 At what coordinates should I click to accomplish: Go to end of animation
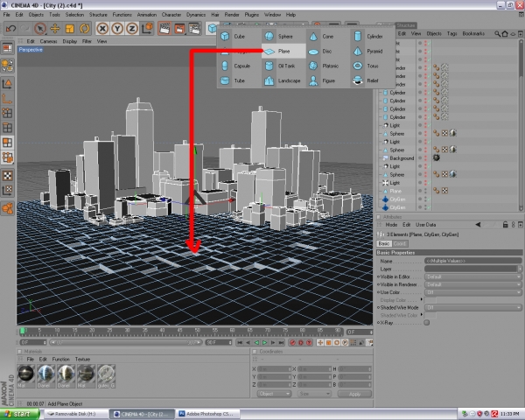(281, 343)
